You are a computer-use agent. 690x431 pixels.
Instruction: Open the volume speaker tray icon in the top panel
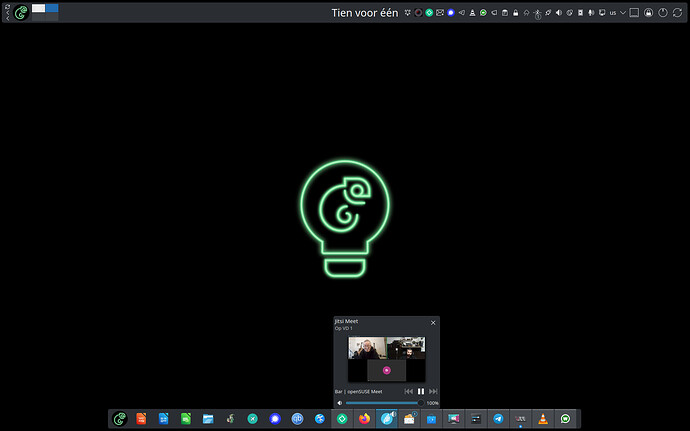click(x=558, y=13)
